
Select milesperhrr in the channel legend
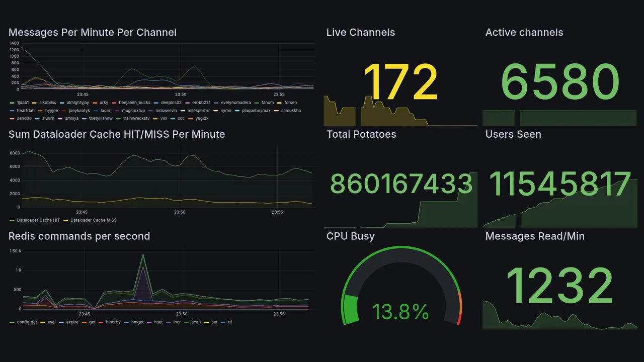tap(199, 111)
